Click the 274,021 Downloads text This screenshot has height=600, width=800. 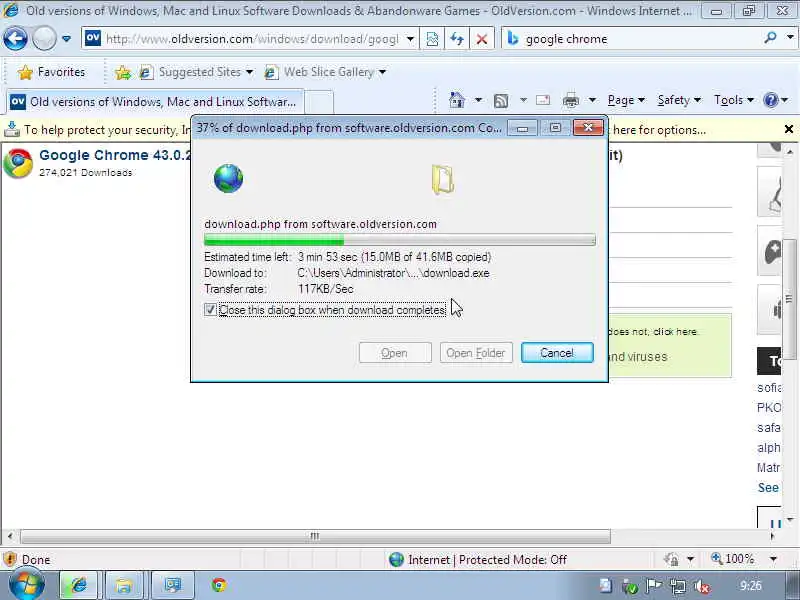coord(86,173)
